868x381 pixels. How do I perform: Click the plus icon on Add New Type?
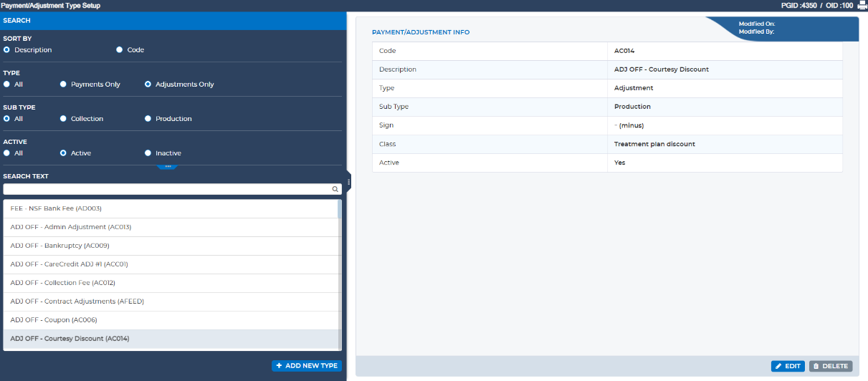tap(279, 365)
